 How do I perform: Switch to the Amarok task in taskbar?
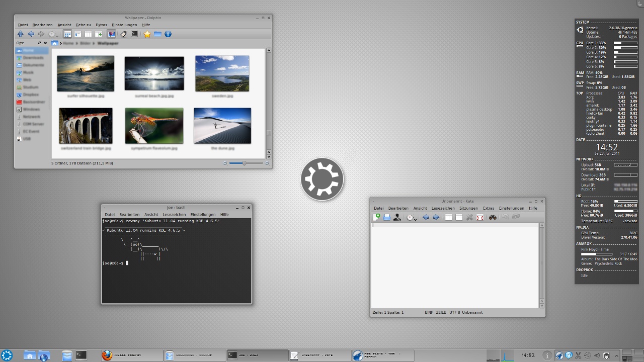coord(382,355)
